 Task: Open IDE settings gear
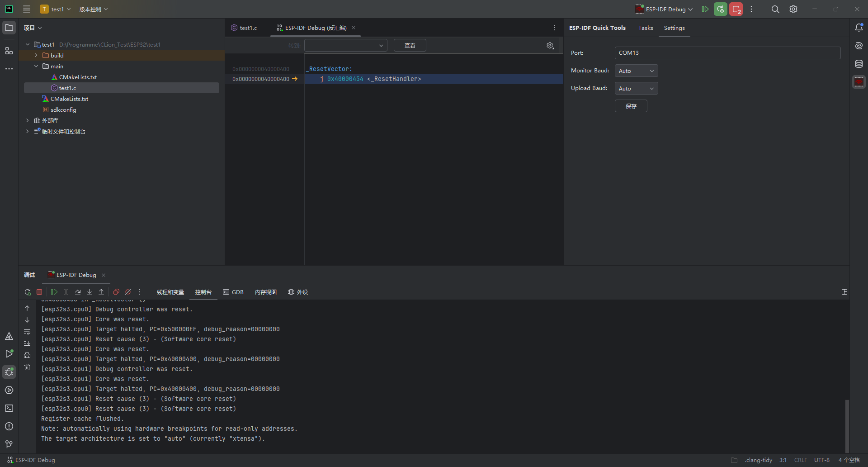click(793, 9)
